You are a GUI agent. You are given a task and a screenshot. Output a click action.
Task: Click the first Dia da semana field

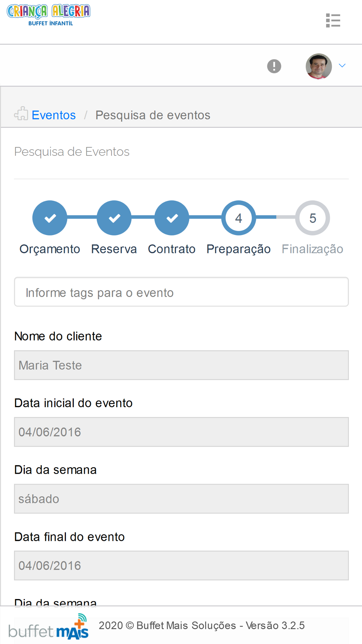pyautogui.click(x=181, y=499)
